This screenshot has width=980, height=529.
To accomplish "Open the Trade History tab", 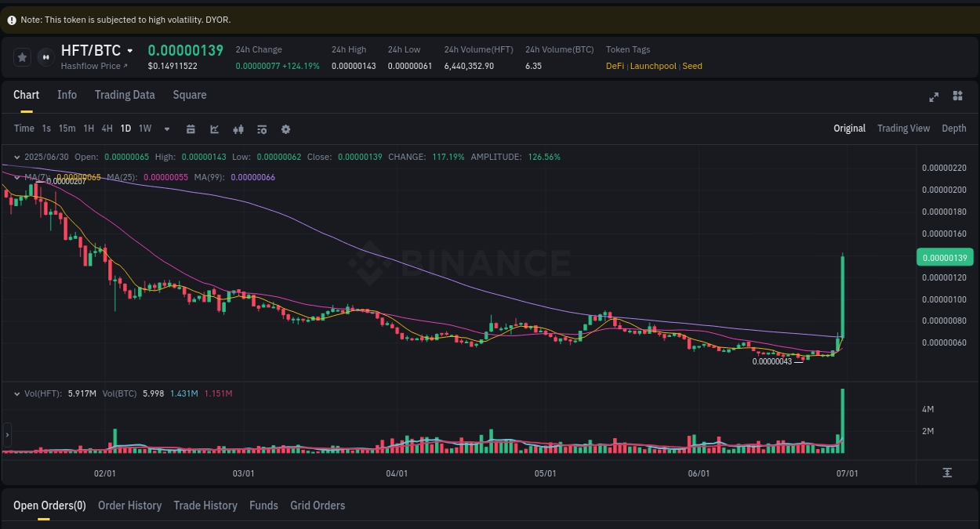I will (x=205, y=505).
